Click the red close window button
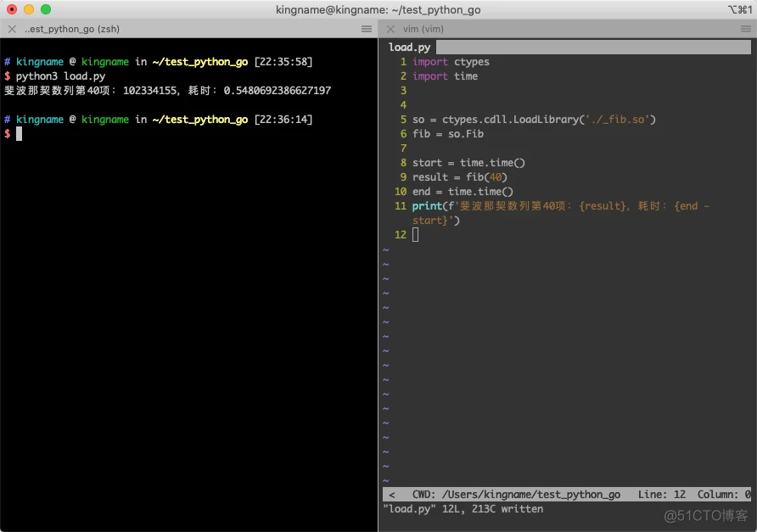The width and height of the screenshot is (757, 532). click(12, 9)
